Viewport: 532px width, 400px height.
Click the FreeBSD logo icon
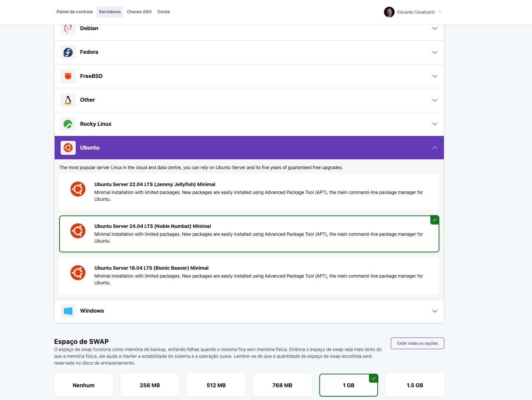[68, 76]
